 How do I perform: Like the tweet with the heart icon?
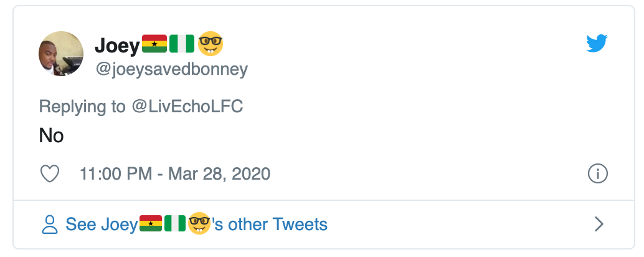[49, 173]
